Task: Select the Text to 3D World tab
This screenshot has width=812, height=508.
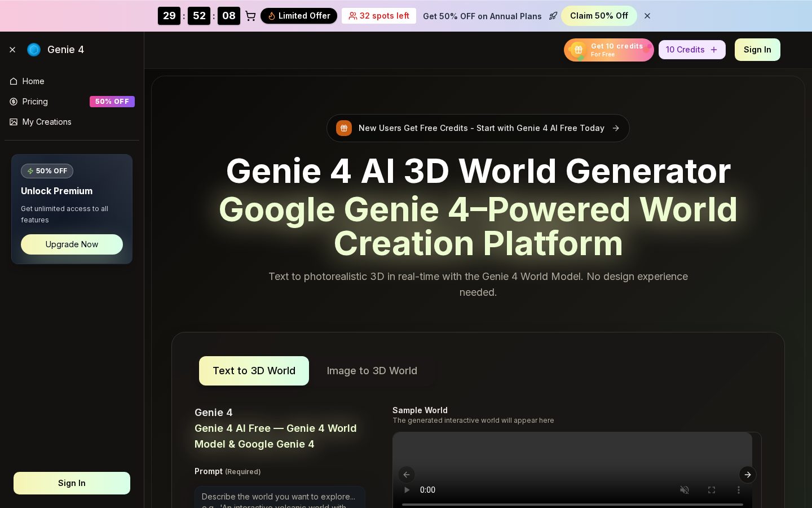Action: point(254,371)
